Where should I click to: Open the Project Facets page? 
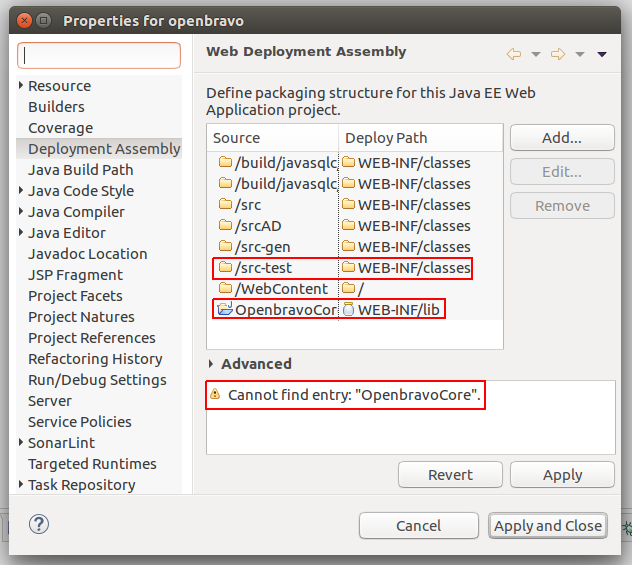[75, 296]
